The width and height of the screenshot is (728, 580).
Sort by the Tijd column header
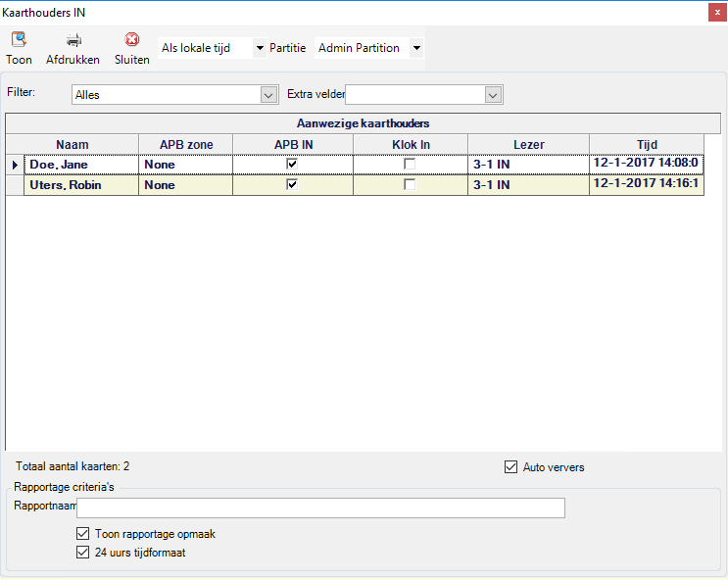[x=647, y=144]
